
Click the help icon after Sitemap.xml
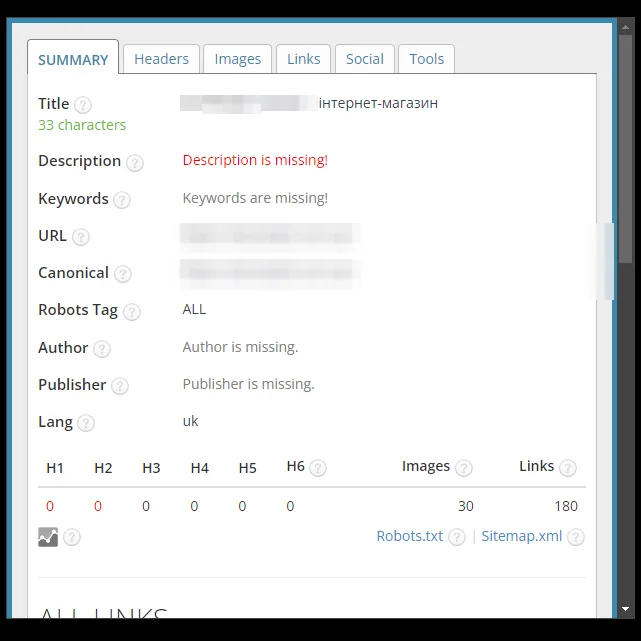(x=576, y=537)
